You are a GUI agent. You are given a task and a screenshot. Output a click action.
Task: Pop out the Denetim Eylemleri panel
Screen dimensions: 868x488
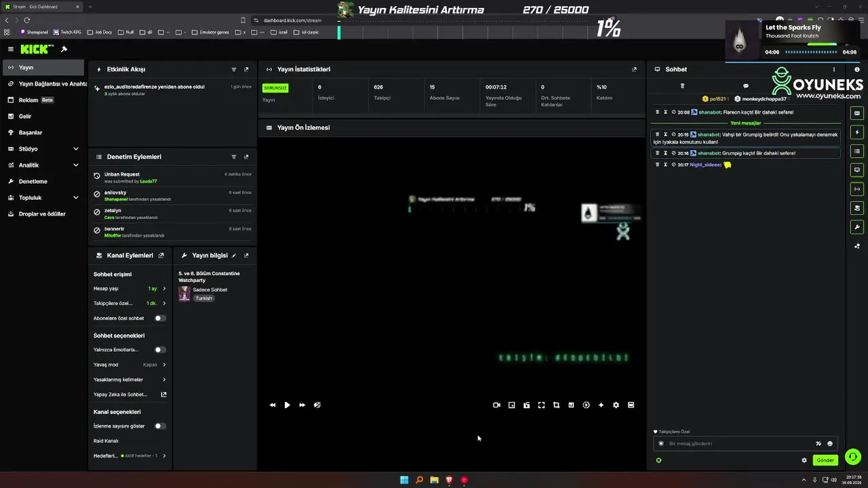coord(246,157)
